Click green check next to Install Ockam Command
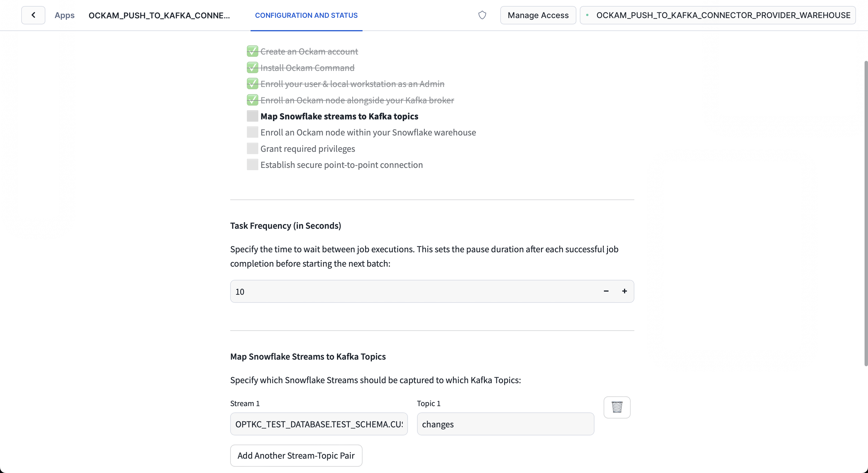The image size is (868, 473). 252,68
